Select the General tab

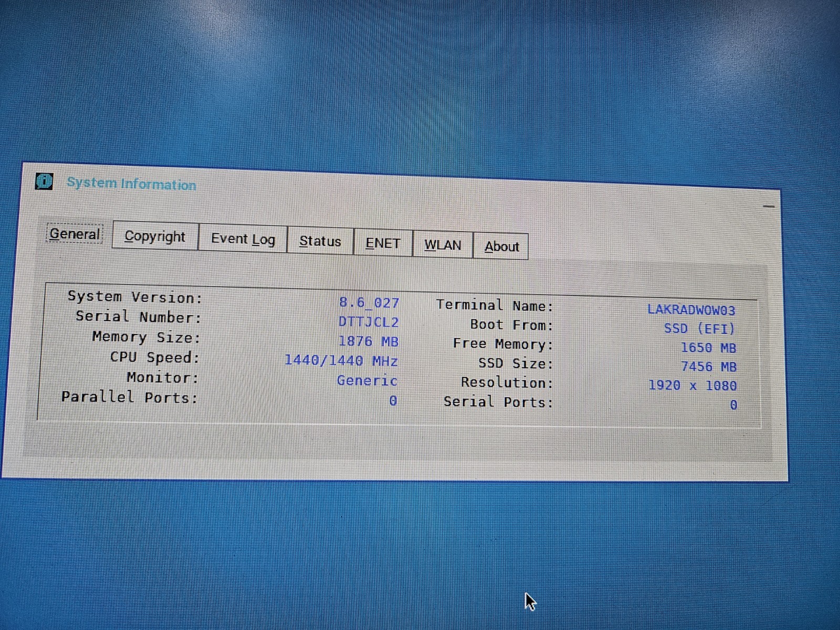(x=75, y=234)
